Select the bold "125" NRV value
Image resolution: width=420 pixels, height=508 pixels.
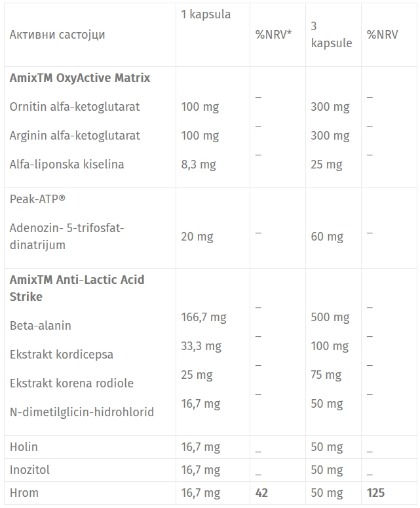click(x=375, y=493)
